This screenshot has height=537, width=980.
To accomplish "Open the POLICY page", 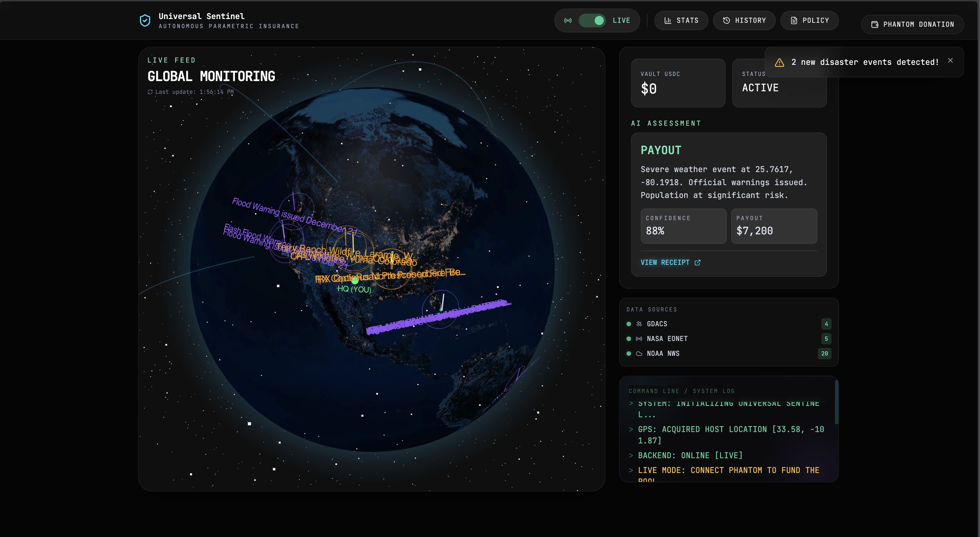I will tap(810, 20).
